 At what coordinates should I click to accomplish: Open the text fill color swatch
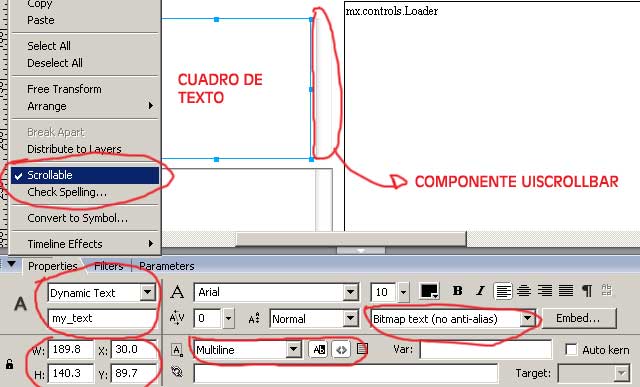pos(429,291)
